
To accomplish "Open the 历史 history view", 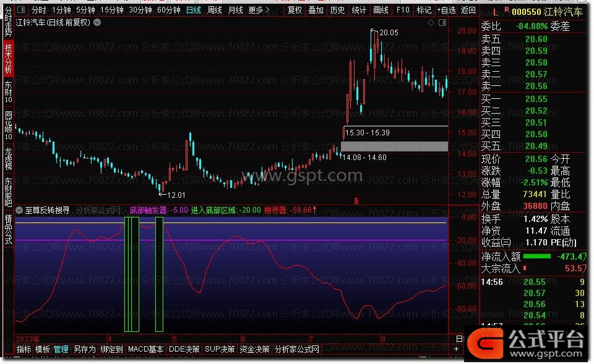I will pos(338,10).
